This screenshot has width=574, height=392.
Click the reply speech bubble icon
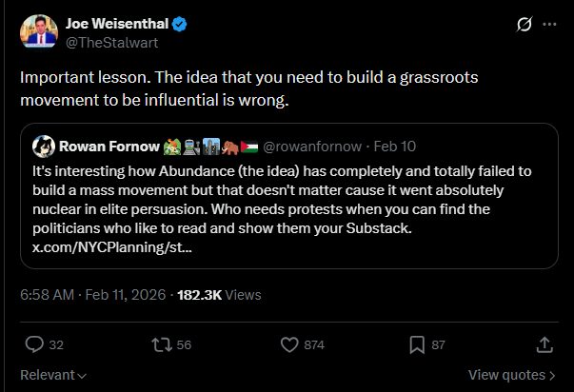pos(34,343)
